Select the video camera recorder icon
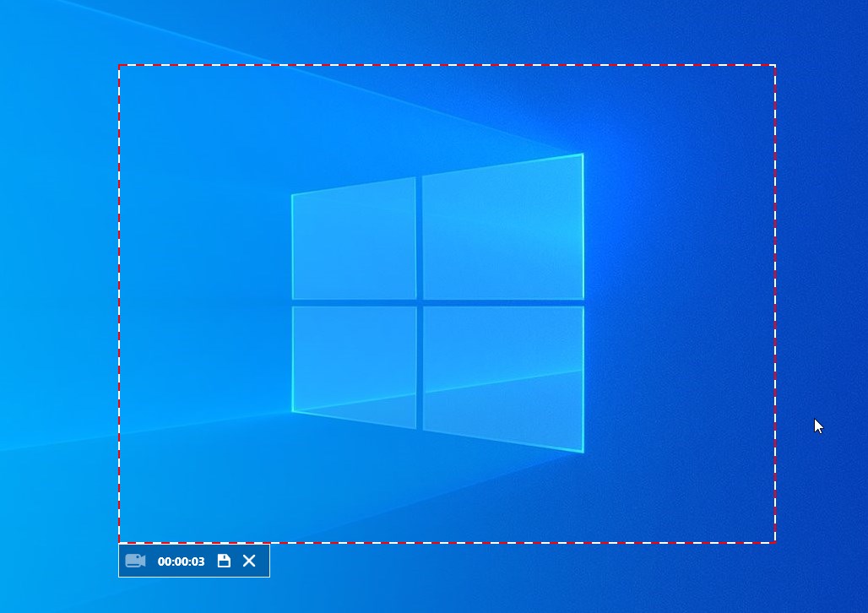Viewport: 868px width, 613px height. click(x=136, y=560)
